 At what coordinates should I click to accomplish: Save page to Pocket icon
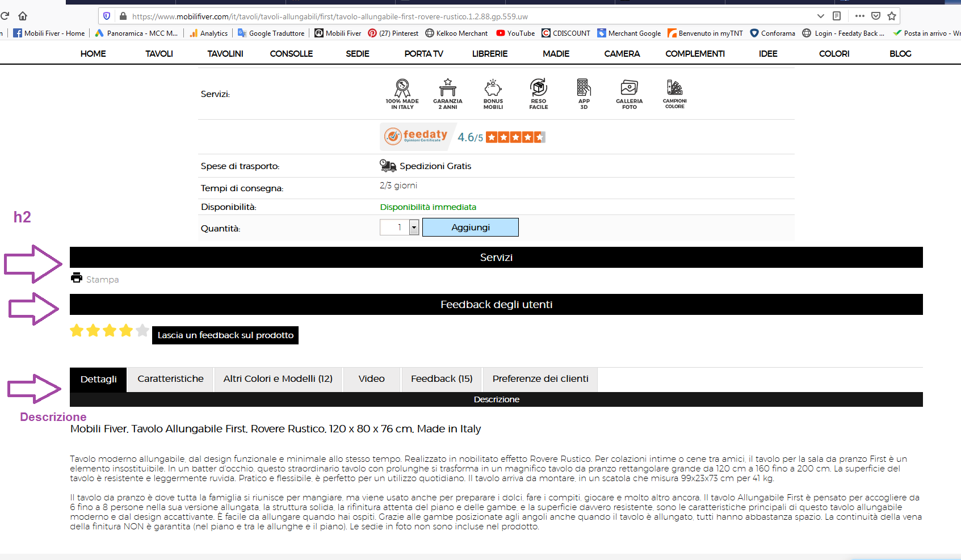pos(876,16)
